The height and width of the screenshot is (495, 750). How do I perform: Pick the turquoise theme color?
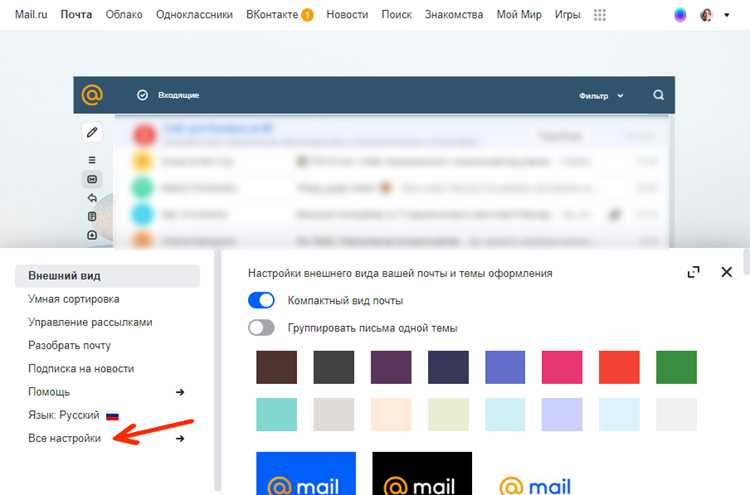pos(276,414)
